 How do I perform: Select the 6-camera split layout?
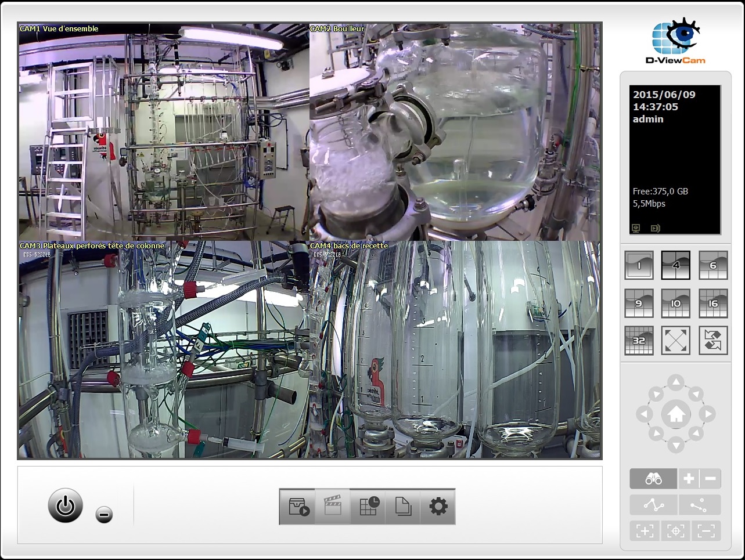[712, 265]
